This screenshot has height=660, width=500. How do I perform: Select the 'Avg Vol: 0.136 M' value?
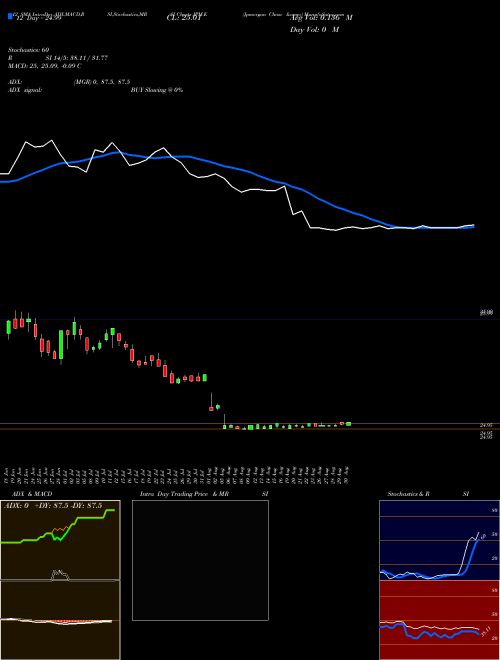321,18
